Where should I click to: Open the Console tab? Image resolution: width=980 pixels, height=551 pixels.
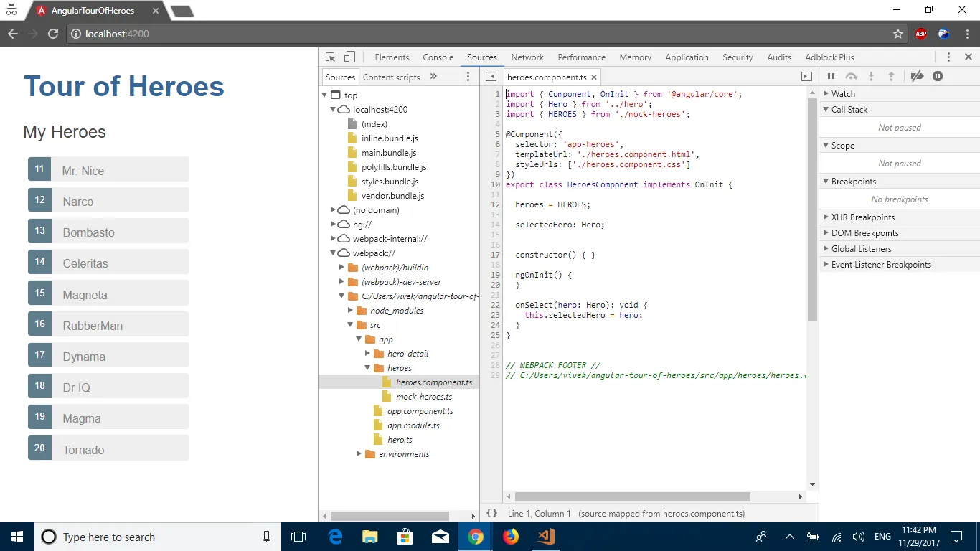pyautogui.click(x=438, y=57)
